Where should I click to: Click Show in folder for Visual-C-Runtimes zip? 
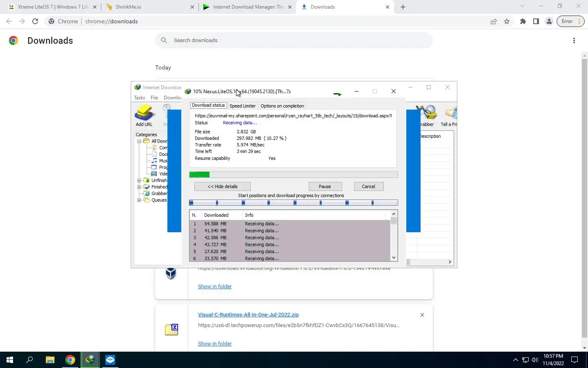click(x=215, y=344)
